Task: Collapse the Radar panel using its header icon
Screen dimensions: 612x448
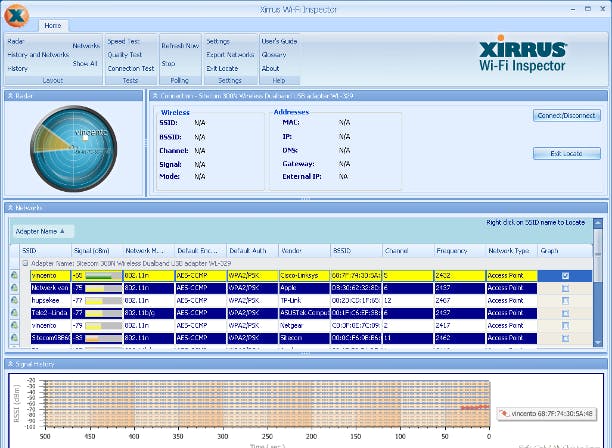Action: [11, 95]
